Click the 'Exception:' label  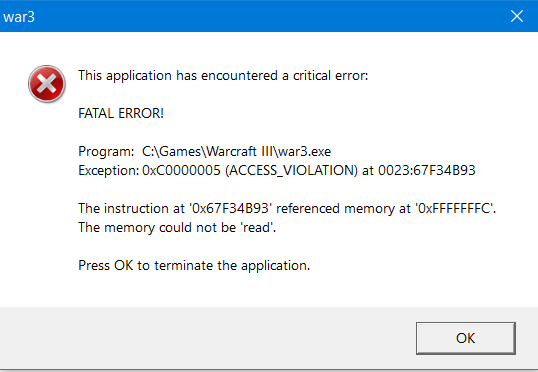point(109,170)
